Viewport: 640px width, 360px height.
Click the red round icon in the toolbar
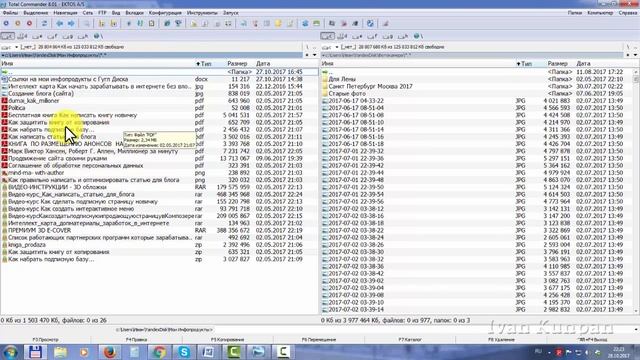point(29,23)
